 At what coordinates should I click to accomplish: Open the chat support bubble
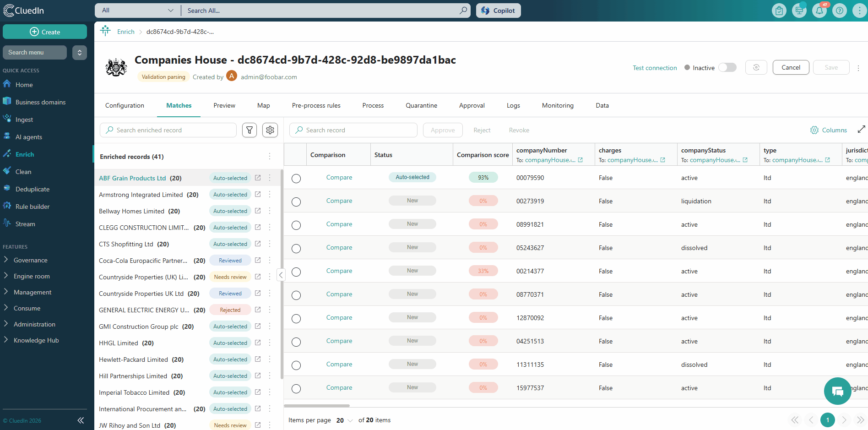(x=837, y=391)
